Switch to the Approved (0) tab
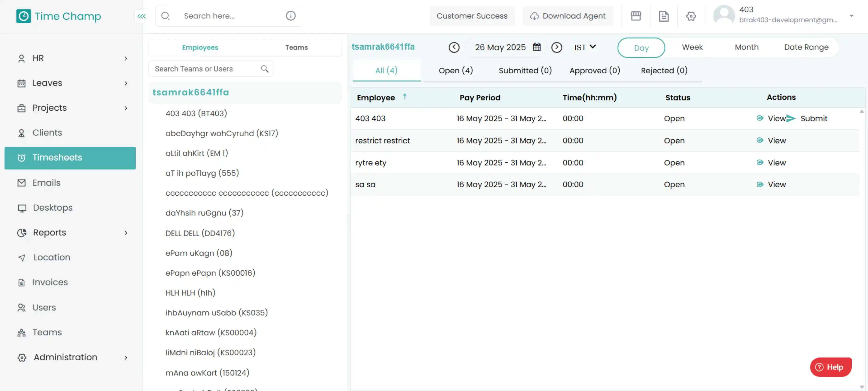This screenshot has height=391, width=868. point(595,70)
